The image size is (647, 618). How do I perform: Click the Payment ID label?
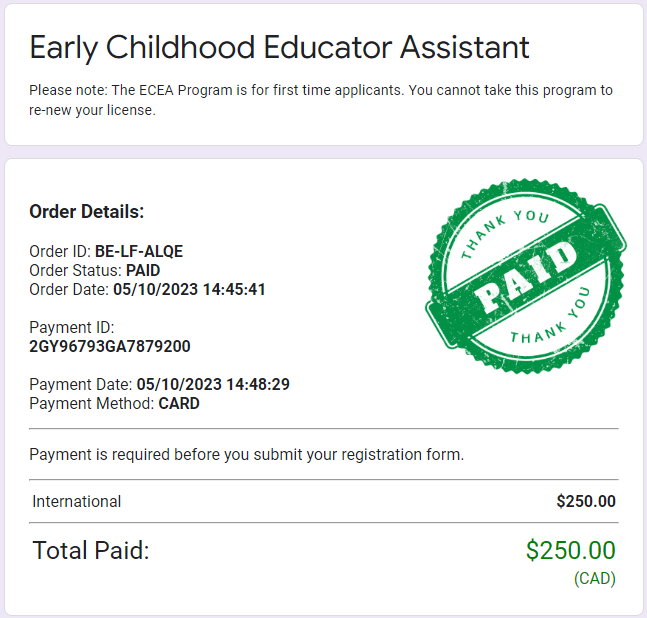(72, 327)
